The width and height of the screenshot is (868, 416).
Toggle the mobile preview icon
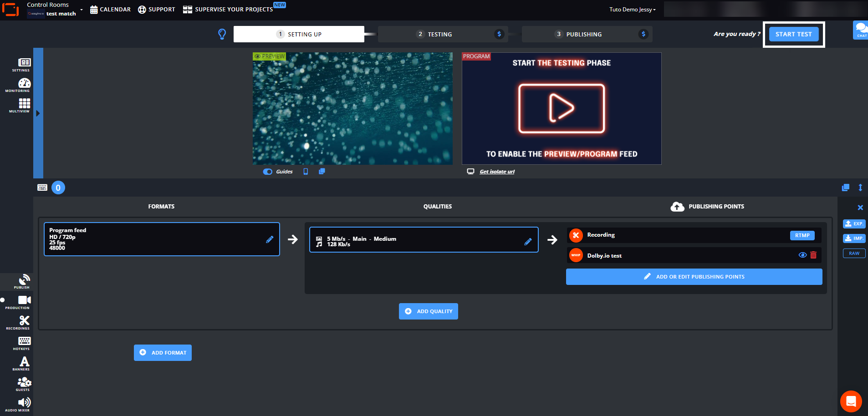pyautogui.click(x=306, y=172)
